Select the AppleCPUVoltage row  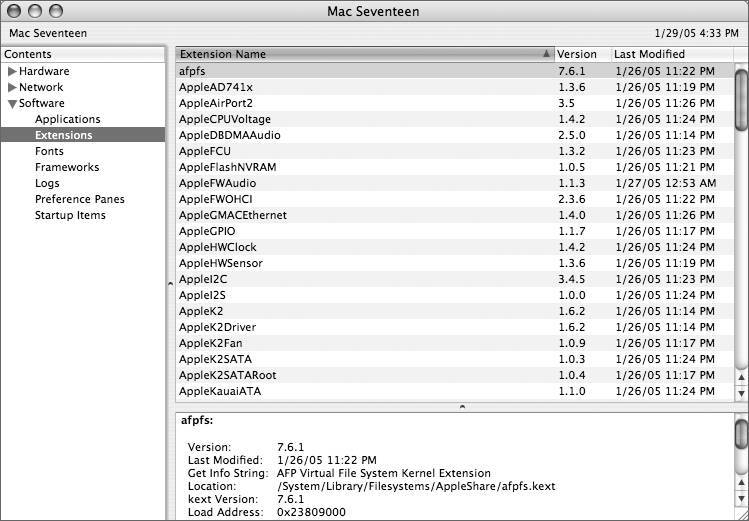click(454, 119)
